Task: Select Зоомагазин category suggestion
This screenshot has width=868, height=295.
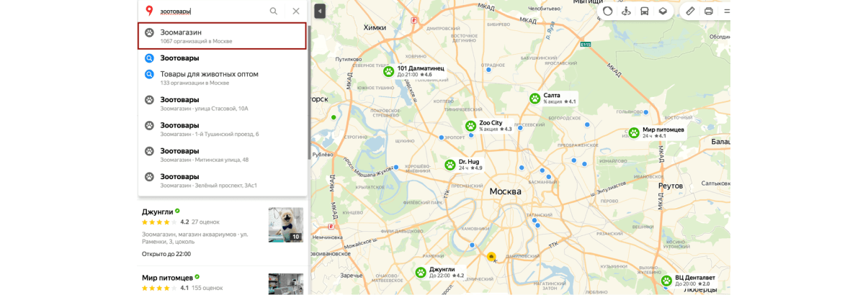Action: click(x=222, y=36)
